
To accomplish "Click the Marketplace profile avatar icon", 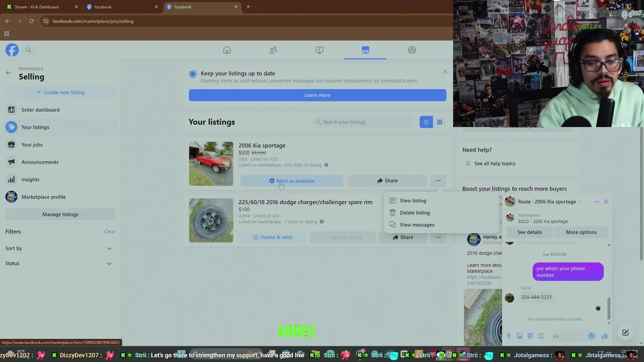I will point(11,197).
